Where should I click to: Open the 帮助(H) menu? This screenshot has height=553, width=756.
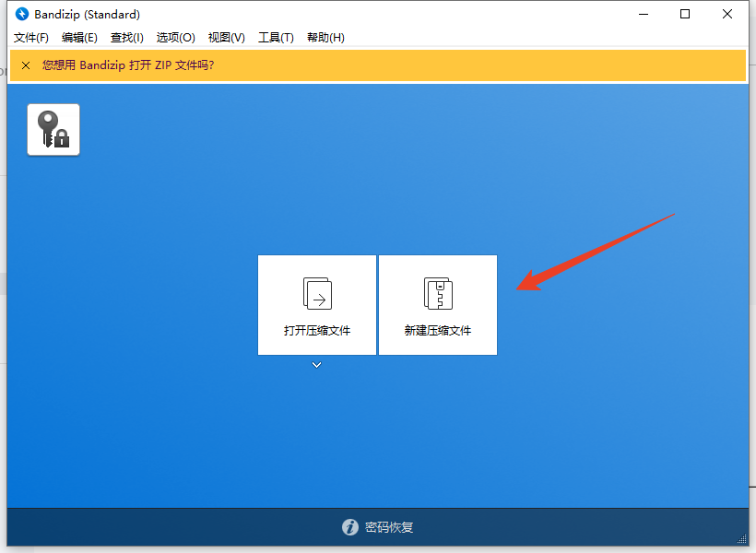[x=325, y=38]
